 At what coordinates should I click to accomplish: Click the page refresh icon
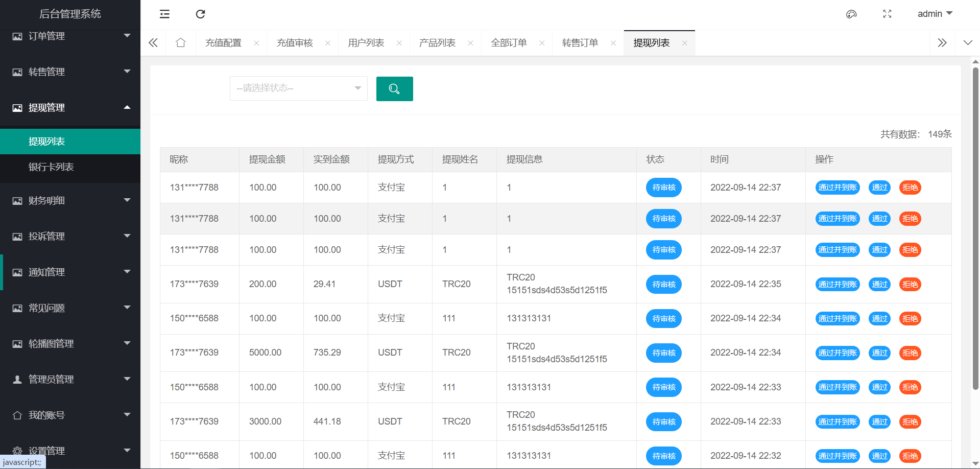pos(200,14)
